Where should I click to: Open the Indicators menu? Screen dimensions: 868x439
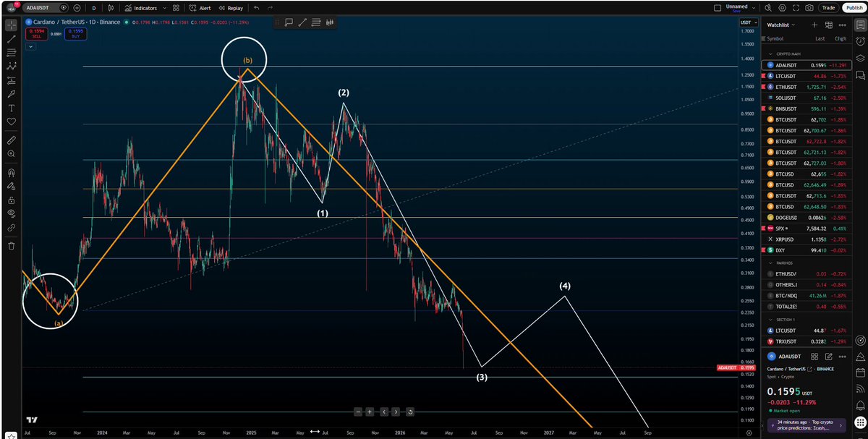[140, 8]
